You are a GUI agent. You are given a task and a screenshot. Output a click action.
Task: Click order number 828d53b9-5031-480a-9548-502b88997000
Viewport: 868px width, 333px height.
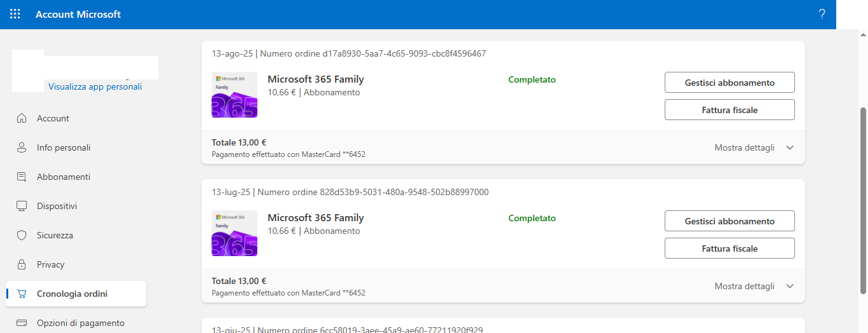(404, 192)
